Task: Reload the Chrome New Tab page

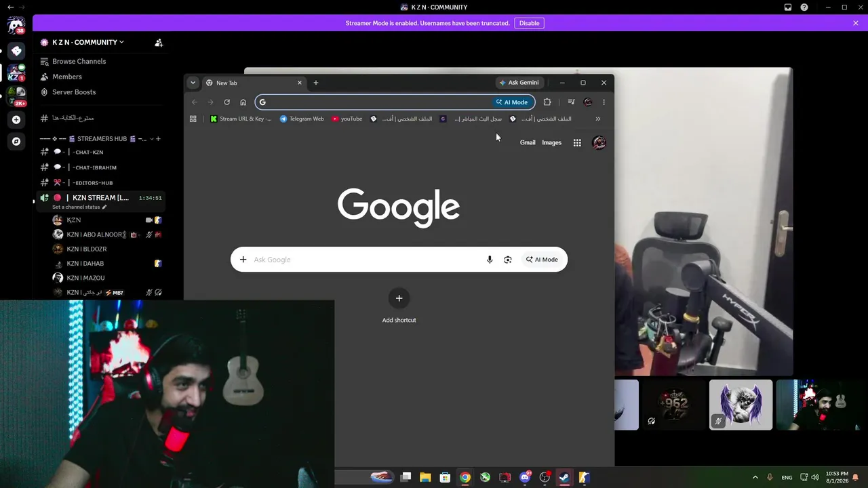Action: [x=226, y=102]
